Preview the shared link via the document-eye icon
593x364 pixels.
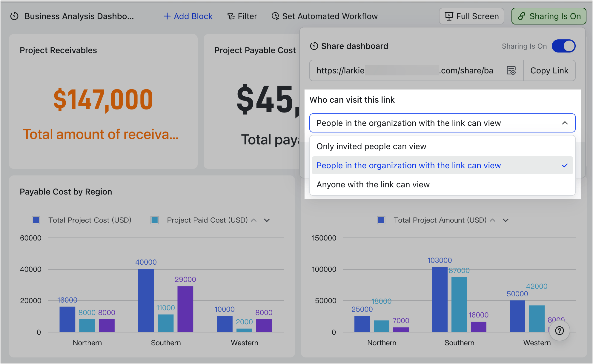click(511, 70)
